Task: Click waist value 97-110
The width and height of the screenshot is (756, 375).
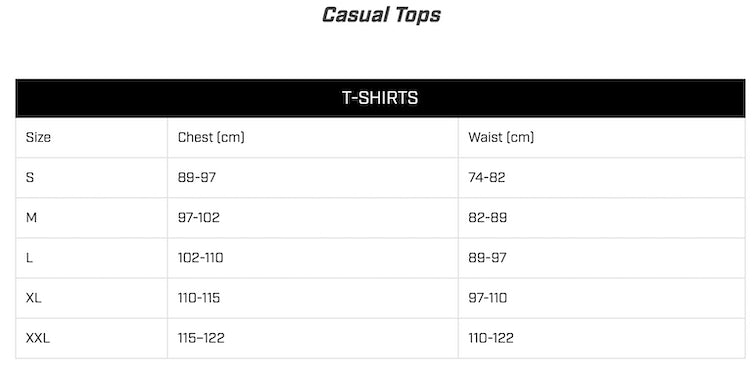Action: 487,298
